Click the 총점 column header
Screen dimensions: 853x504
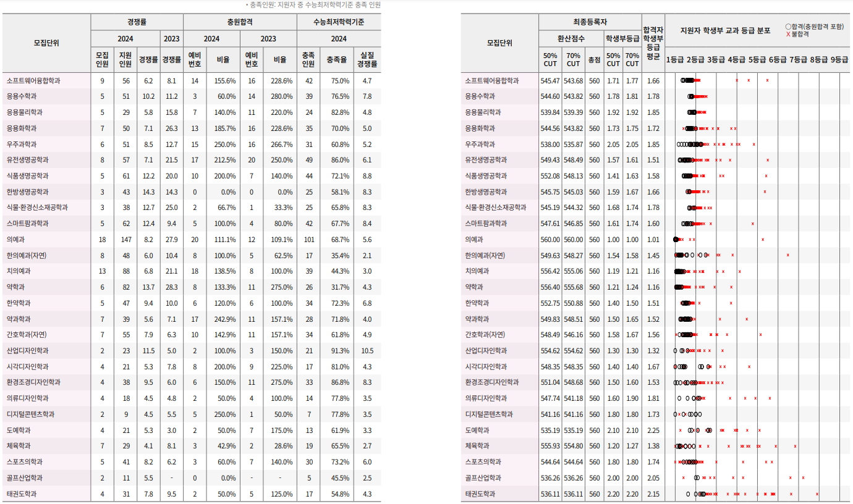(594, 59)
